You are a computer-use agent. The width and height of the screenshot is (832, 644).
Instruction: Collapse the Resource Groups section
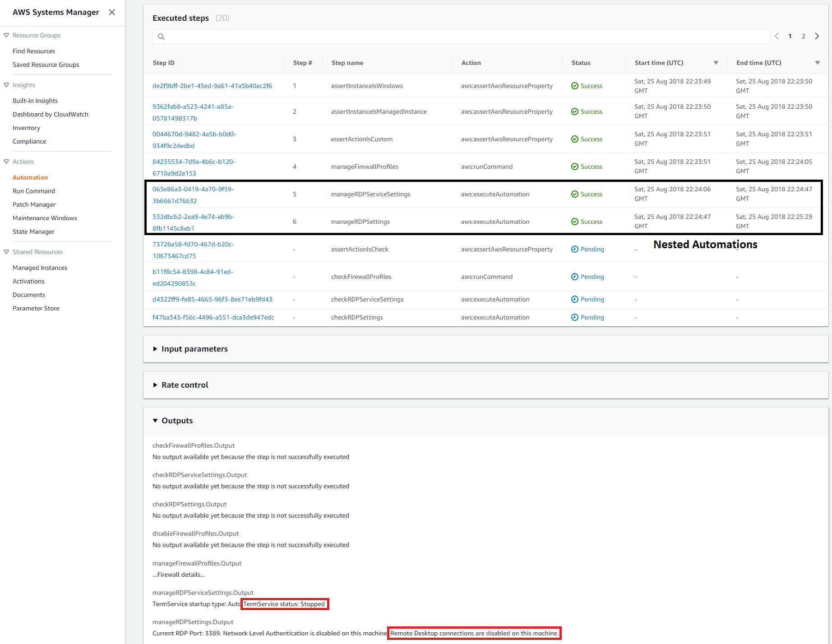pos(6,35)
